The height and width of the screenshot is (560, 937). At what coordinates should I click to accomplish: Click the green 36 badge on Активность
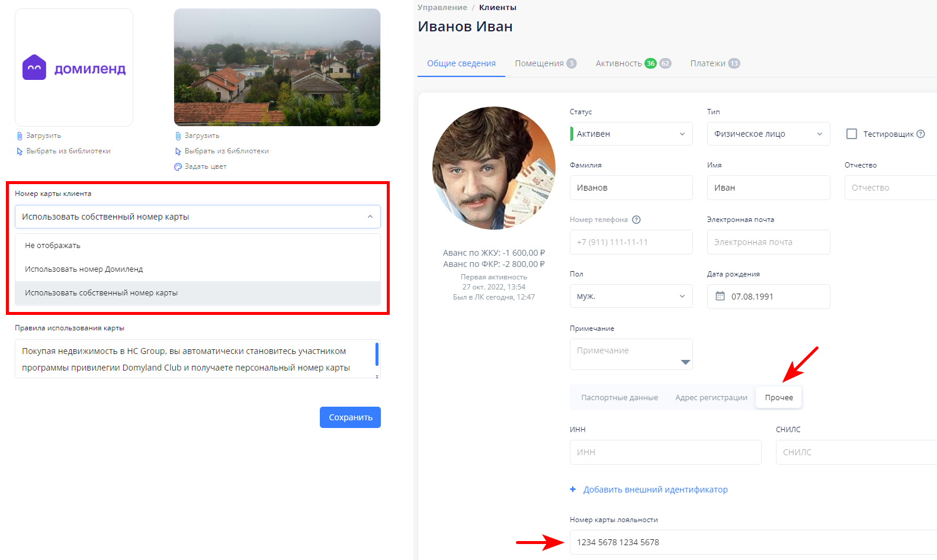pyautogui.click(x=650, y=63)
